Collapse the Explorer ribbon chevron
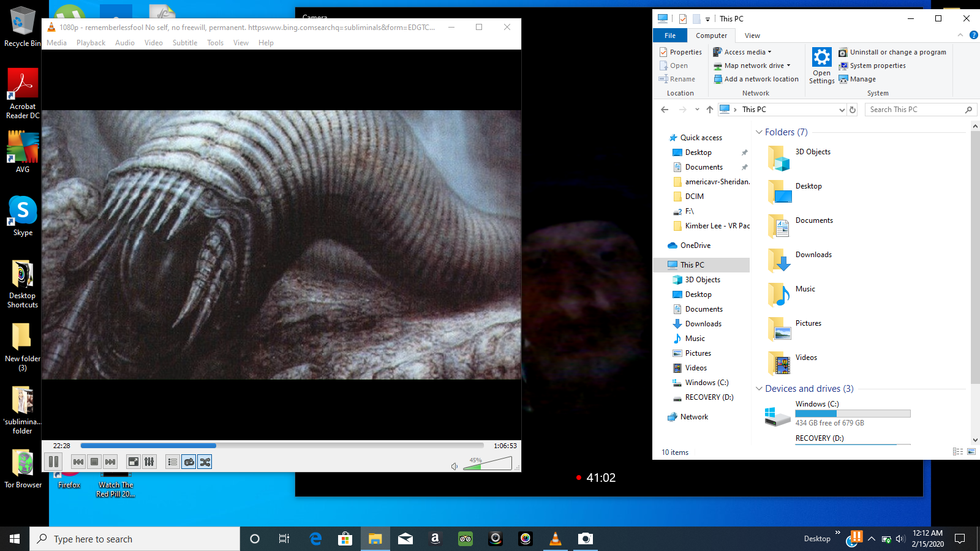 pyautogui.click(x=960, y=36)
